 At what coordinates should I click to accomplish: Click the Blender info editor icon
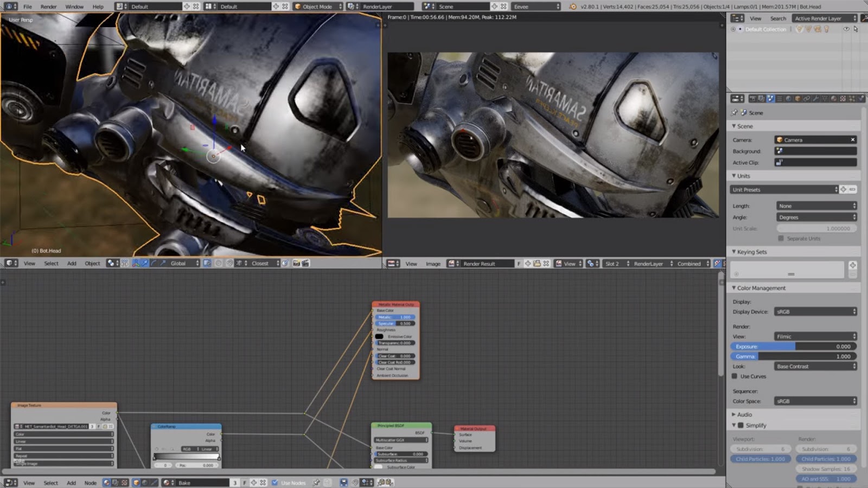11,7
